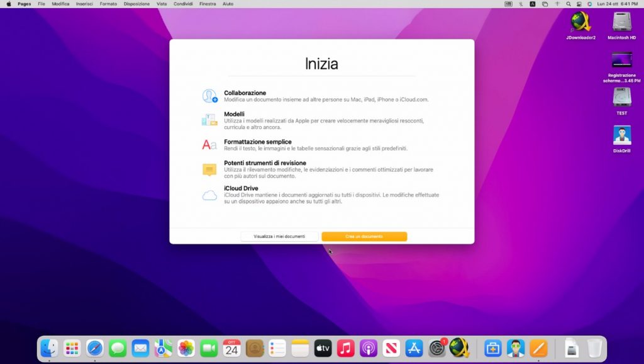Viewport: 644px width, 364px height.
Task: Open the Trash from the Dock
Action: pos(594,348)
